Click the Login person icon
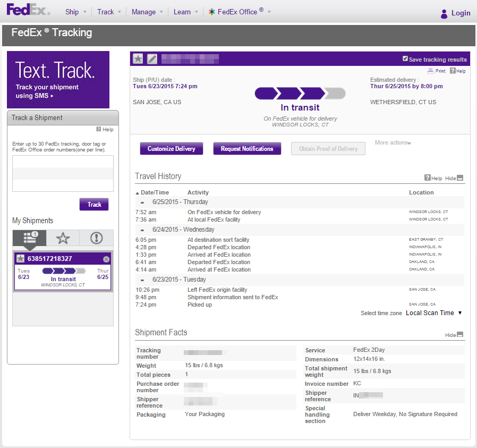Screen dimensions: 477x448 pos(444,13)
